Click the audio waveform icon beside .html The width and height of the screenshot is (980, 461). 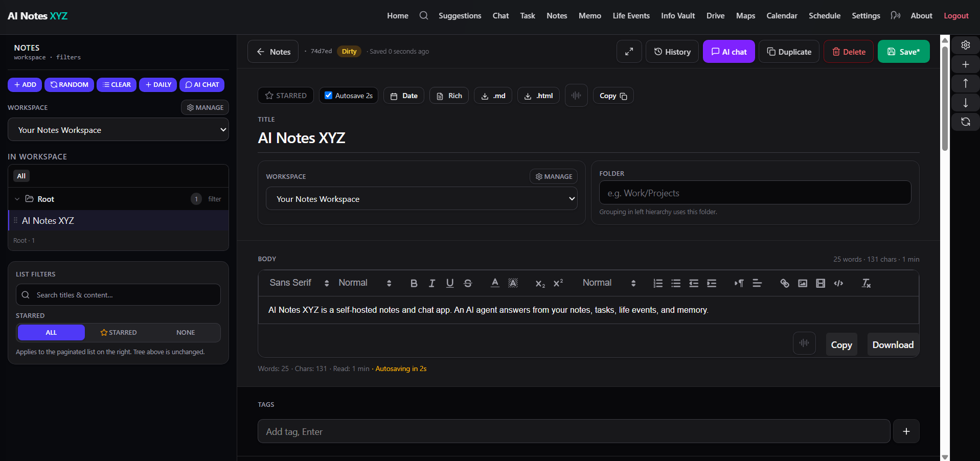tap(576, 96)
